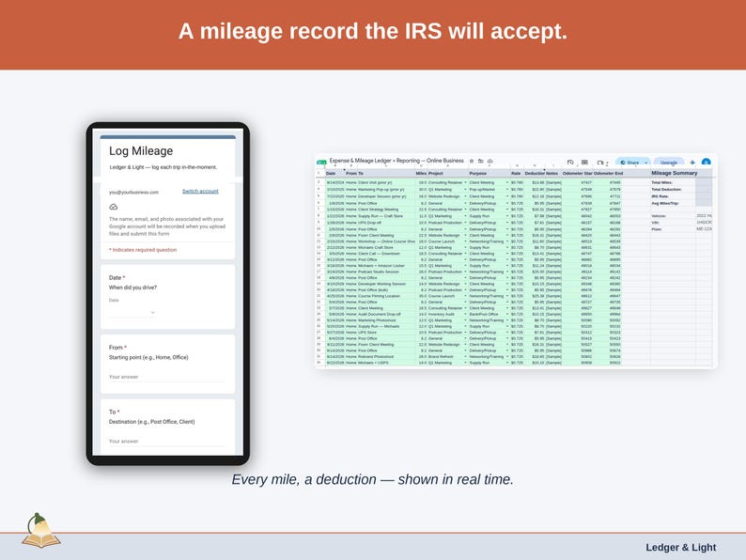The height and width of the screenshot is (560, 746).
Task: Click the video call camera icon
Action: pyautogui.click(x=600, y=163)
